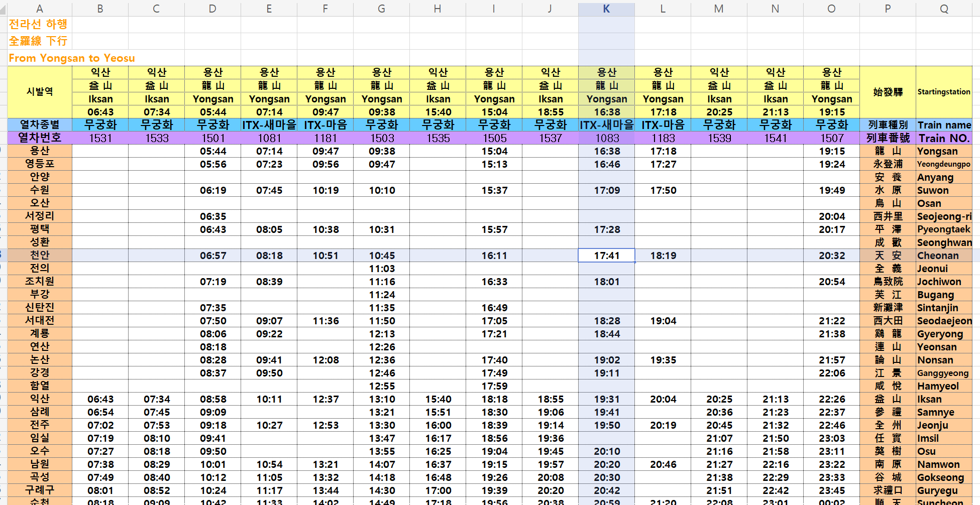Viewport: 980px width, 505px height.
Task: Click the '永登浦' Chinese name cell
Action: pyautogui.click(x=888, y=164)
